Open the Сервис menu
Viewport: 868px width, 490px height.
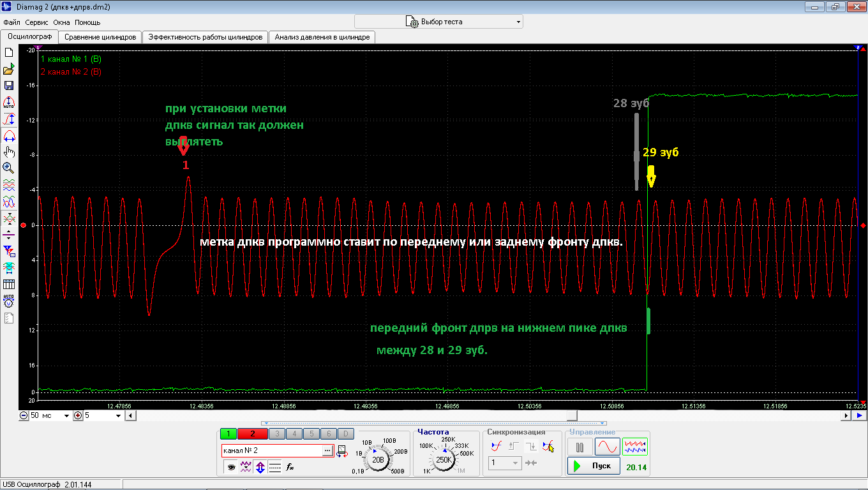36,22
